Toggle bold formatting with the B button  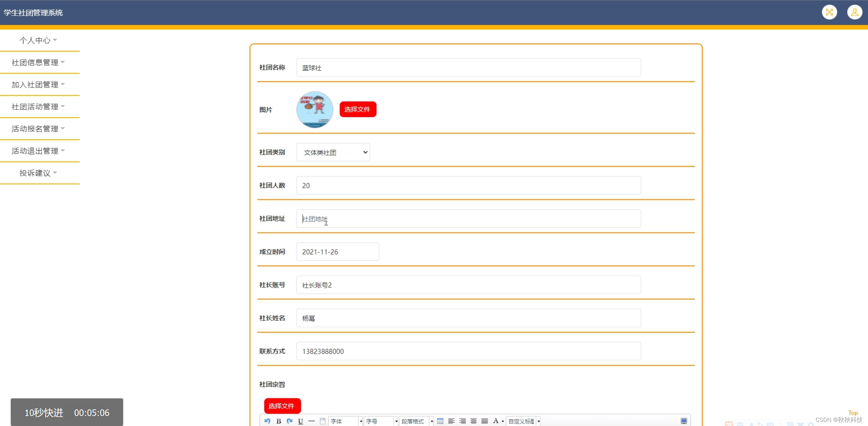279,421
